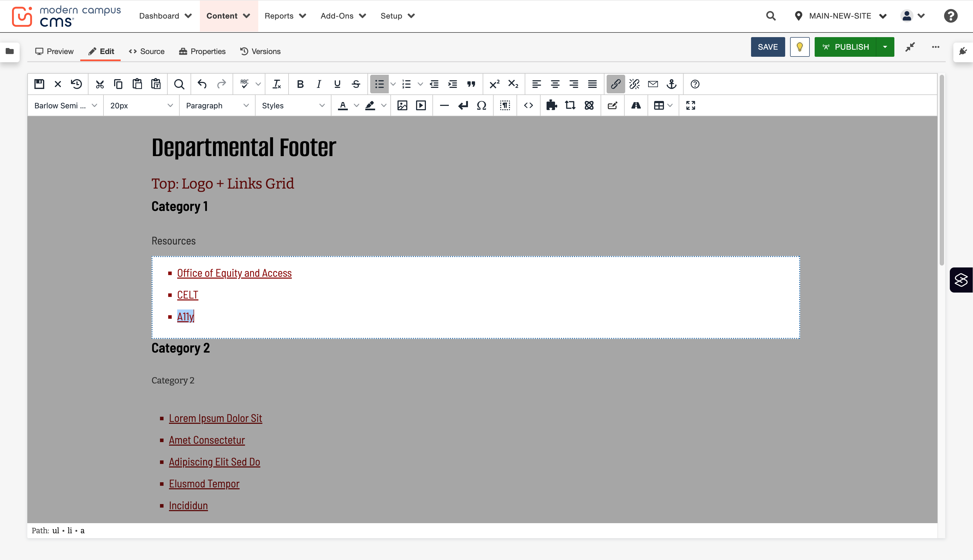Insert a snippet using the puzzle icon
Image resolution: width=973 pixels, height=560 pixels.
551,105
